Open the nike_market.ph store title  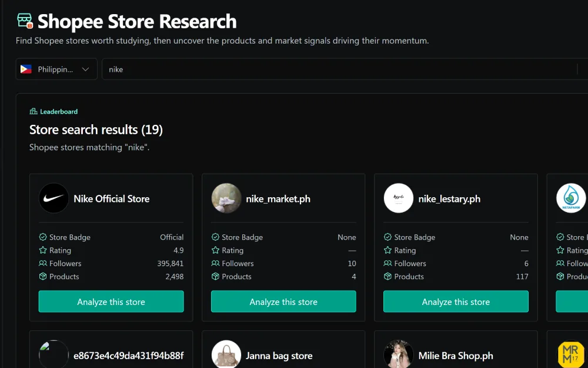coord(278,198)
